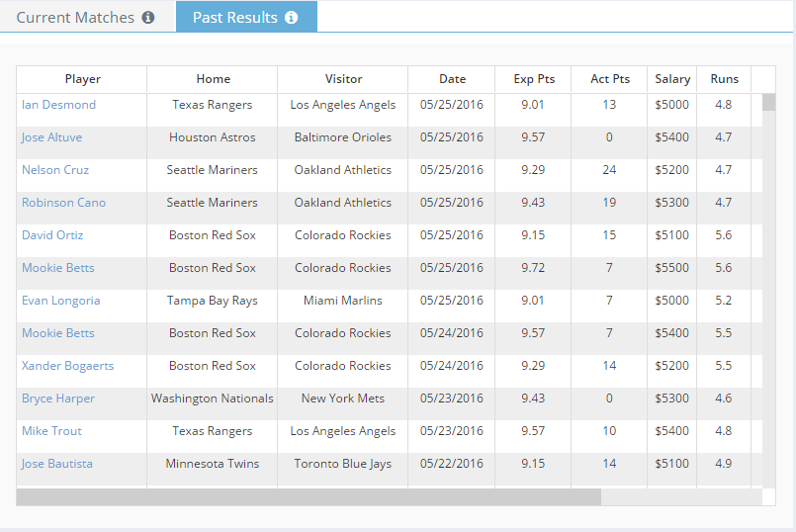Open Robinson Cano player link
This screenshot has width=796, height=532.
click(64, 203)
